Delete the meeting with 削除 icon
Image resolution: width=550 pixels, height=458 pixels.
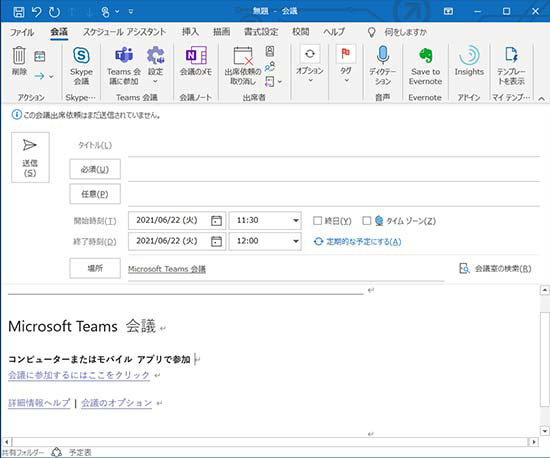coord(19,61)
